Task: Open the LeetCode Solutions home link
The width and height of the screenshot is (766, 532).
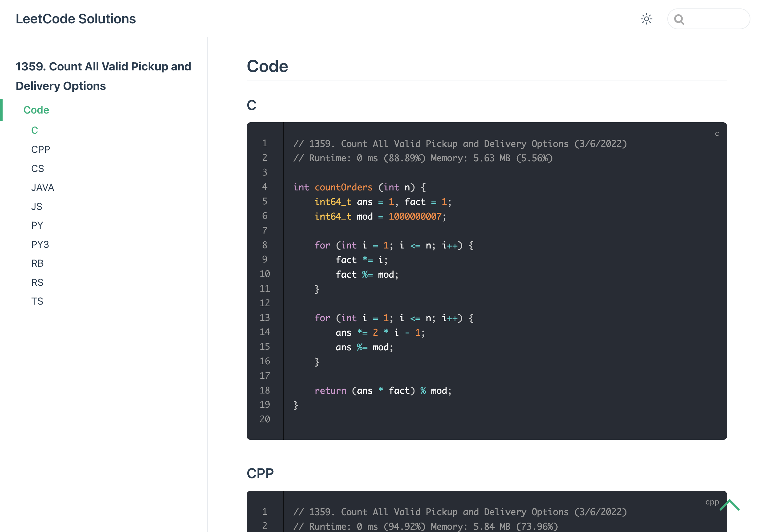Action: pos(76,19)
